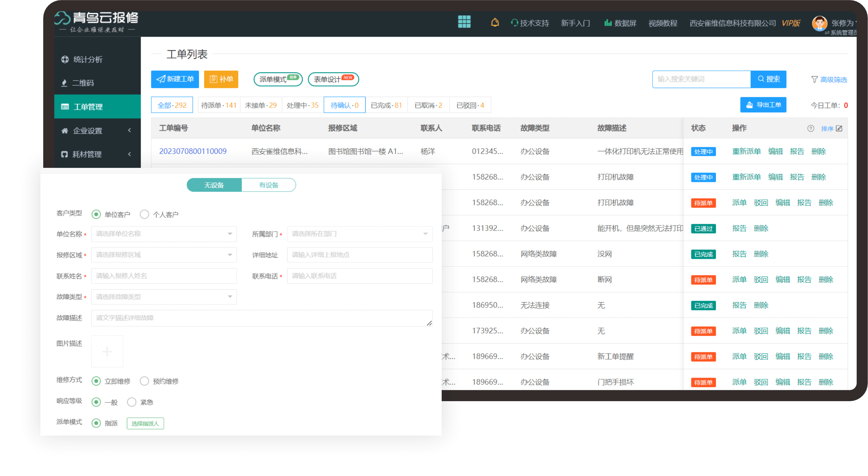Select 待确认·0 tab
The height and width of the screenshot is (476, 868).
pyautogui.click(x=345, y=105)
